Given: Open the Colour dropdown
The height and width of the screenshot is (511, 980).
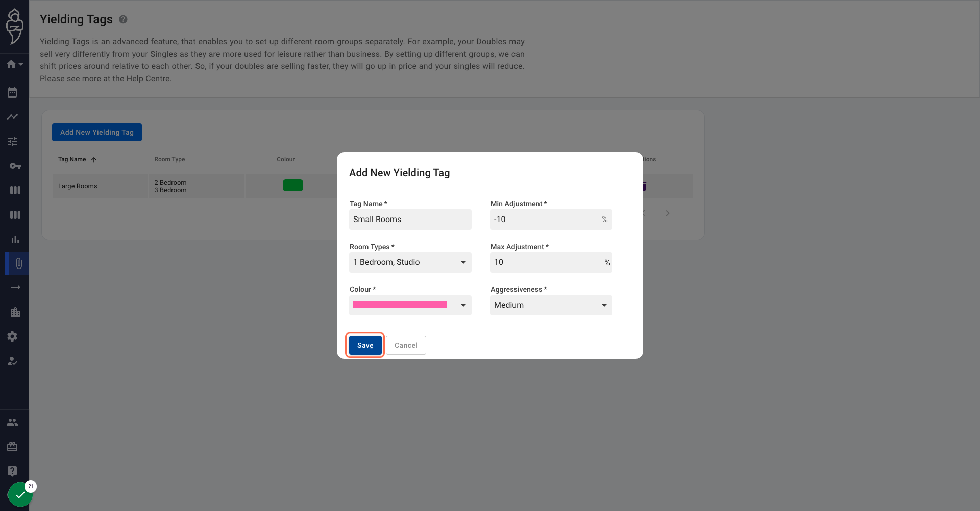Looking at the screenshot, I should tap(410, 305).
